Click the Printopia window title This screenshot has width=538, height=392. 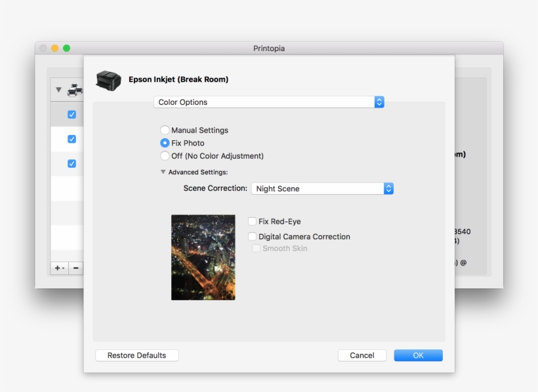coord(269,49)
